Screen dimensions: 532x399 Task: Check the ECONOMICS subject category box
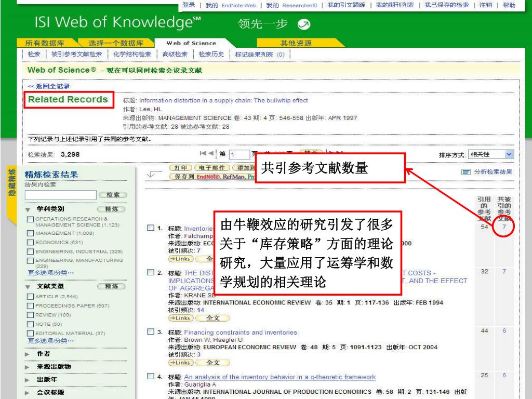31,242
